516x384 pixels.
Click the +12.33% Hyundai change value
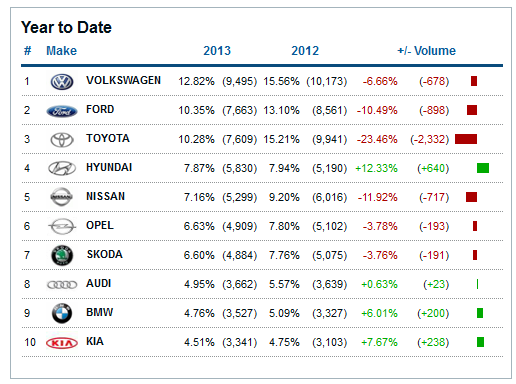point(376,168)
